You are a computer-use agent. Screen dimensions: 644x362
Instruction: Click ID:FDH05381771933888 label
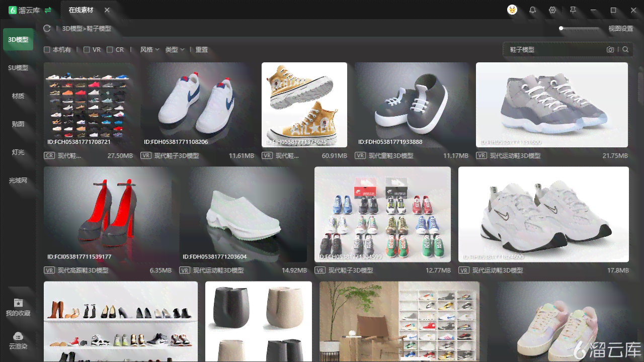(390, 142)
